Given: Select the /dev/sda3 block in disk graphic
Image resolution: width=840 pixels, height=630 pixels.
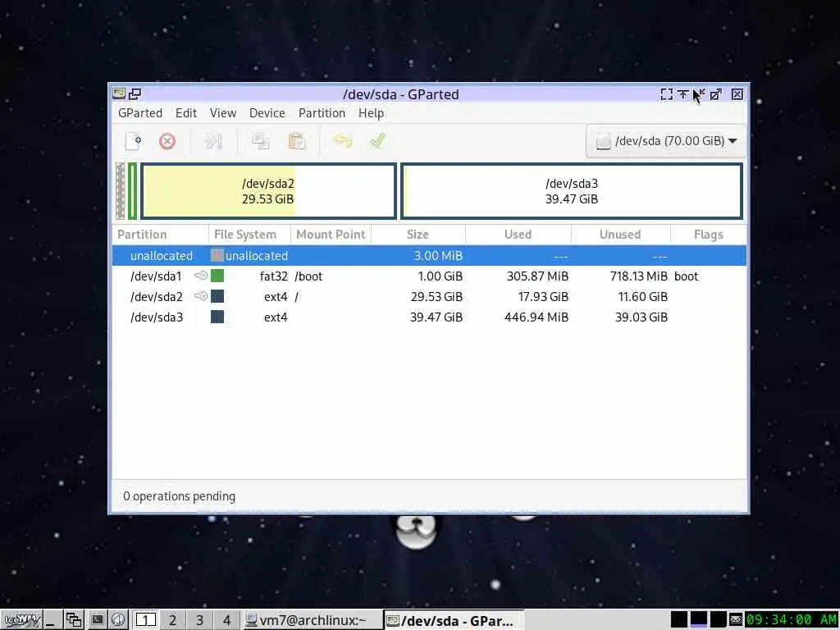Looking at the screenshot, I should click(x=572, y=191).
